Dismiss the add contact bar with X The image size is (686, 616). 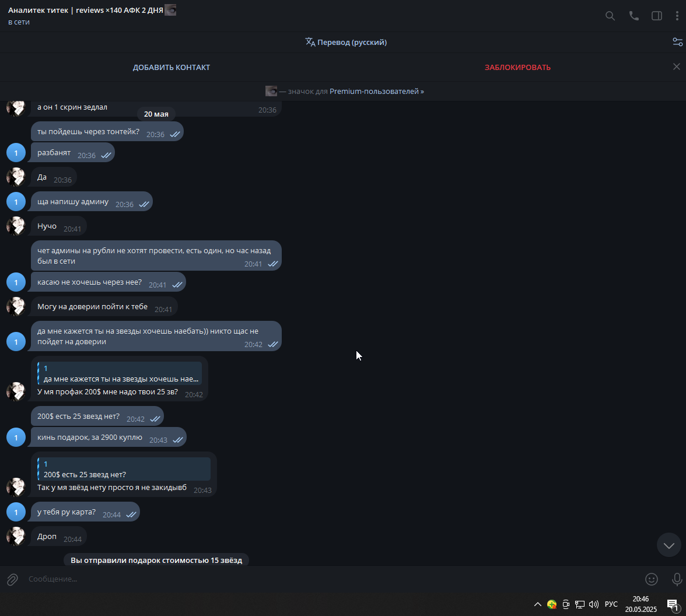click(x=677, y=66)
